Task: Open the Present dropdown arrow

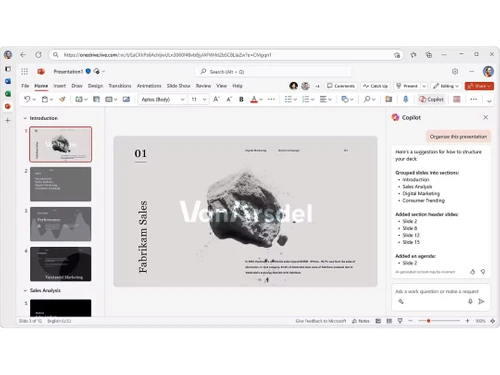Action: click(x=424, y=86)
